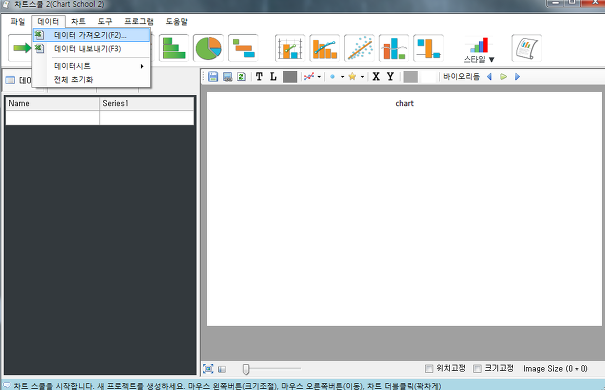Open the 차트 menu
Viewport: 605px width, 390px height.
tap(78, 22)
